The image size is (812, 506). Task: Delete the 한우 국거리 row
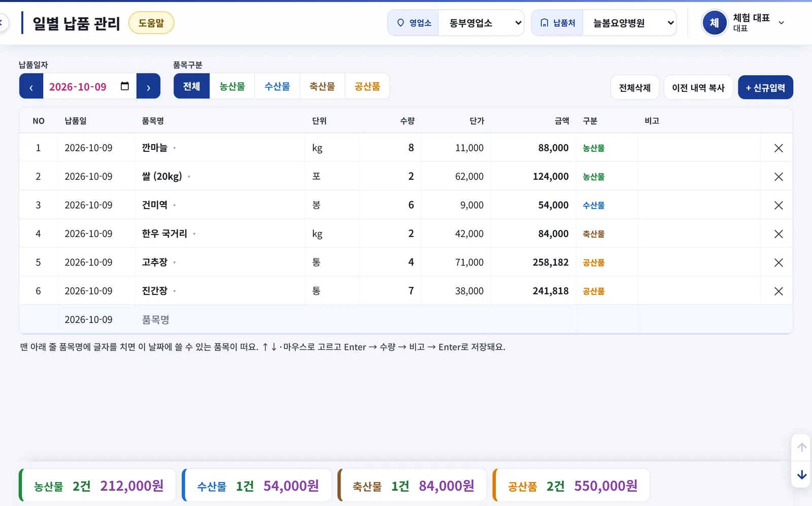[x=778, y=234]
